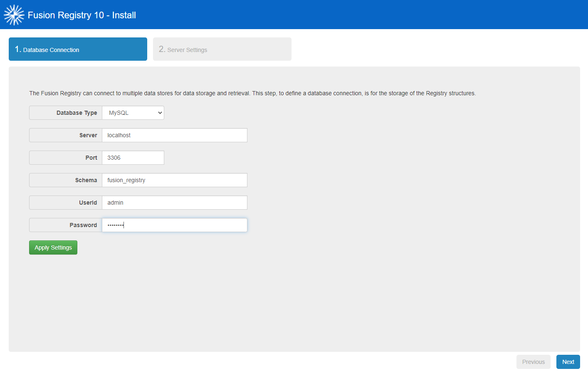Click the 'Port' field label

(x=91, y=158)
